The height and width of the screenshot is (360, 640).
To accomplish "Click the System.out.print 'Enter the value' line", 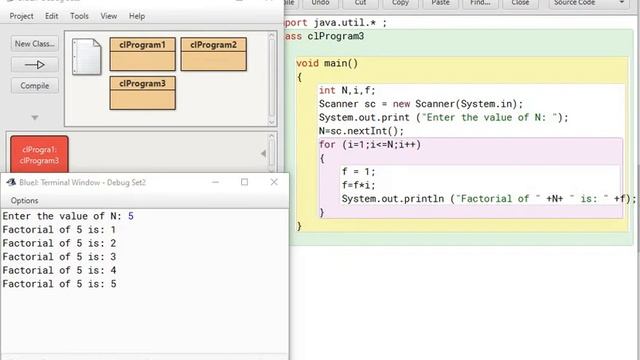I will (x=443, y=118).
